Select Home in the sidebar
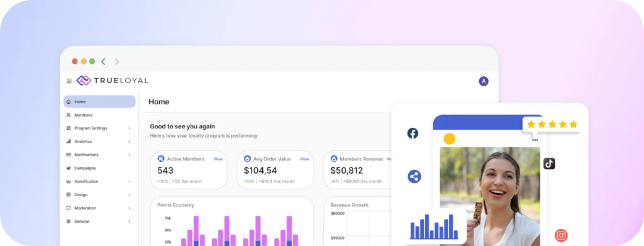This screenshot has height=246, width=644. (99, 102)
